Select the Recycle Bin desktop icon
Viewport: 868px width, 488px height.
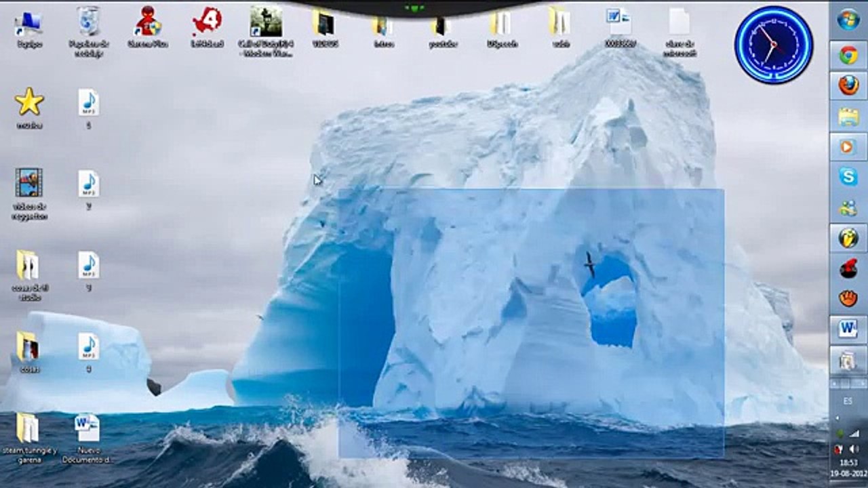tap(89, 31)
